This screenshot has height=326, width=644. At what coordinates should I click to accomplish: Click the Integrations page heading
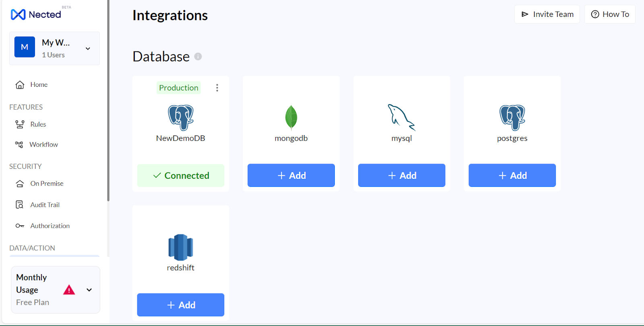(x=170, y=15)
